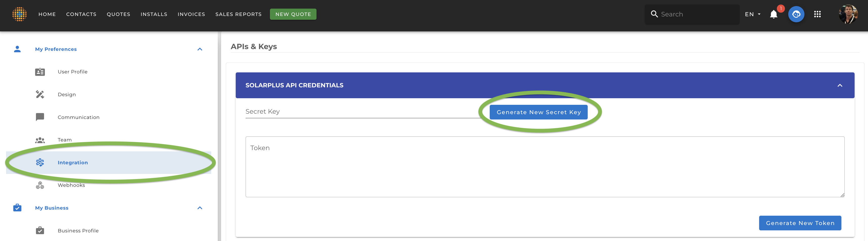Click Generate New Token button

pos(800,223)
